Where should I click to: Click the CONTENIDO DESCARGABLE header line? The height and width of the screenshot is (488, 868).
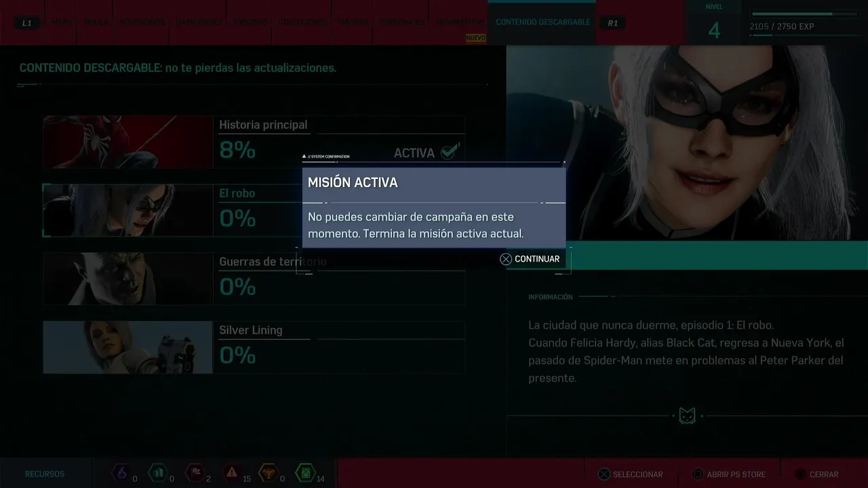tap(178, 68)
